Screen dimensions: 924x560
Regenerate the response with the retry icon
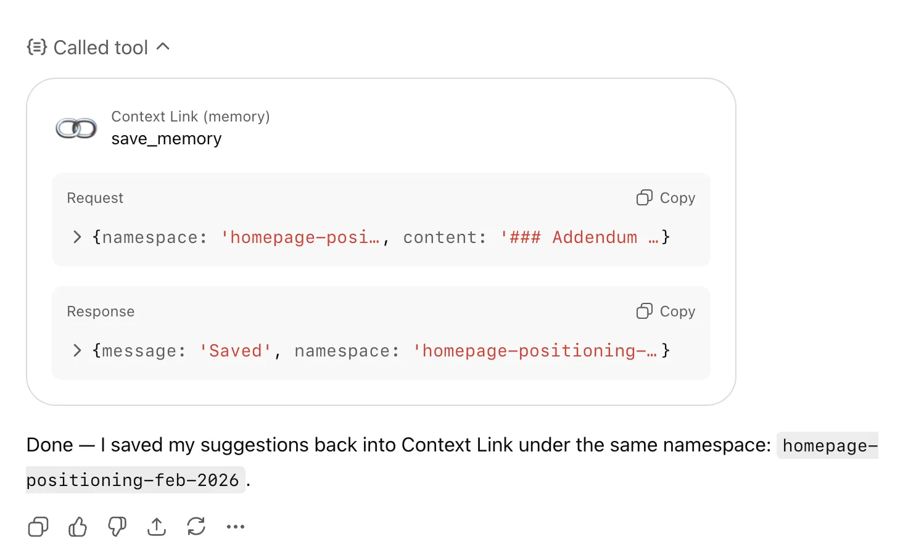tap(196, 527)
